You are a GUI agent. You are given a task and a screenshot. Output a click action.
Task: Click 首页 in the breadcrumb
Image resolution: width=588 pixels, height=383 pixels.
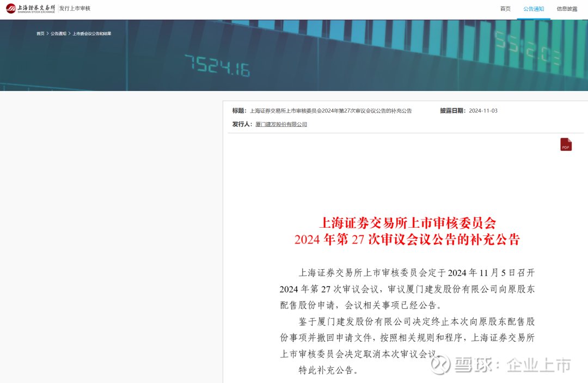(40, 33)
